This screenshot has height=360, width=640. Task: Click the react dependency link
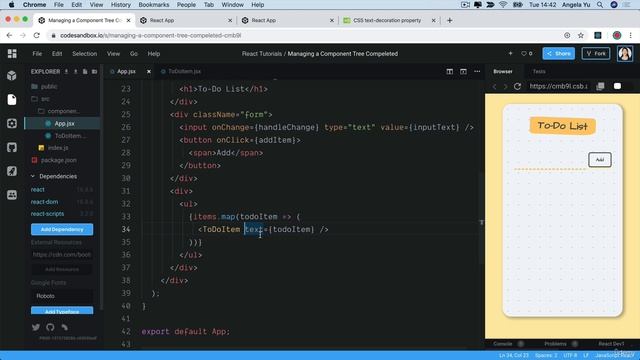click(38, 189)
